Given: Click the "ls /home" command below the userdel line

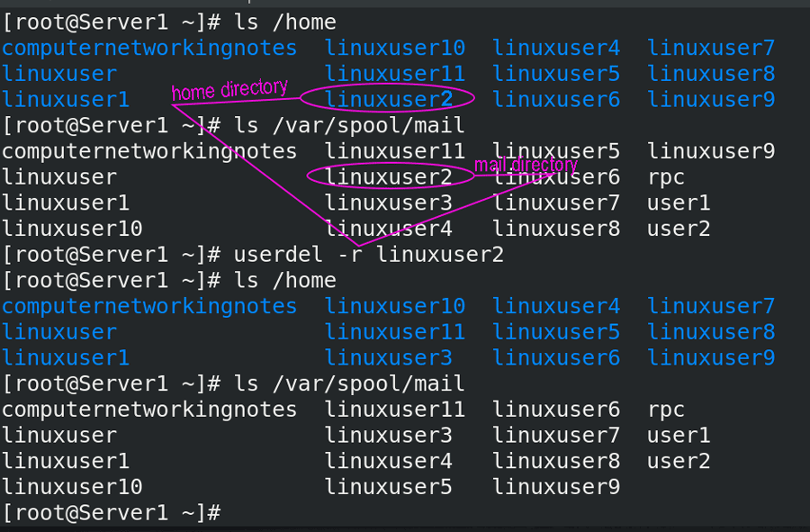Looking at the screenshot, I should (x=284, y=281).
